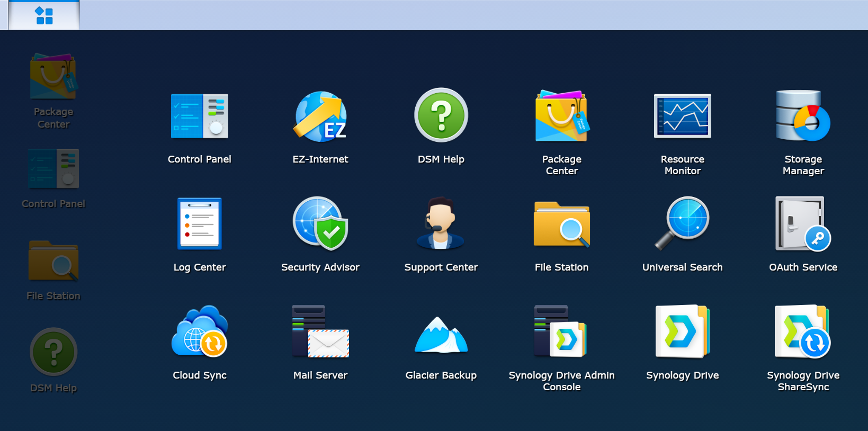
Task: Launch Universal Search
Action: (683, 223)
